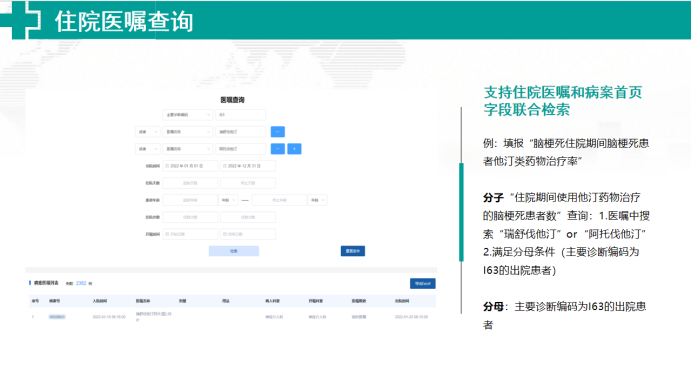Image resolution: width=691 pixels, height=390 pixels.
Task: Click the 2022年12月31日 discharge end date field
Action: pos(248,166)
